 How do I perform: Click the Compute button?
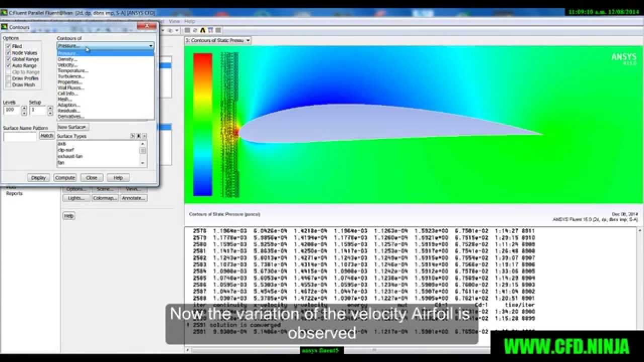pyautogui.click(x=65, y=177)
